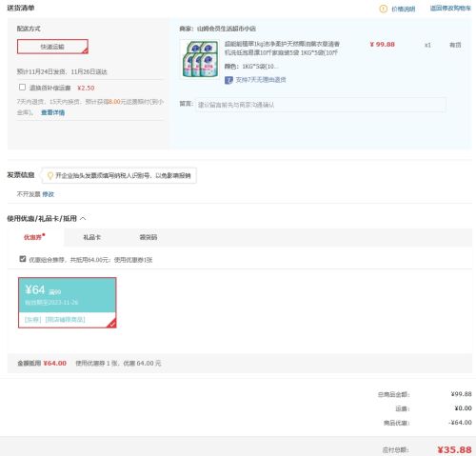Click the message-to-seller input field
Screen dimensions: 476x456
(321, 105)
